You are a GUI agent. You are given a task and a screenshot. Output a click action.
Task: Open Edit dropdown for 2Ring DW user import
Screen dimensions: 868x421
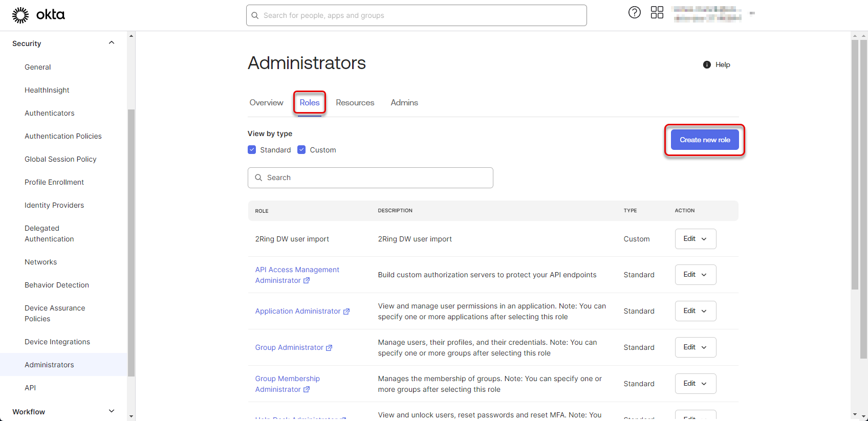(695, 239)
